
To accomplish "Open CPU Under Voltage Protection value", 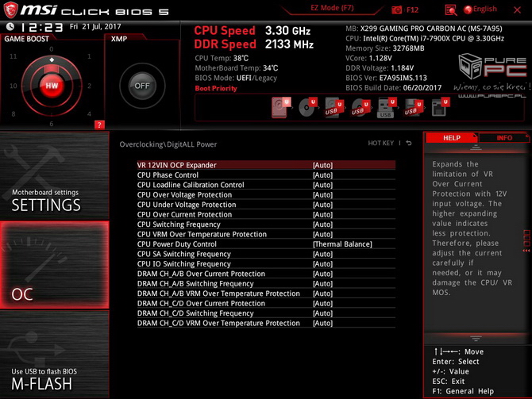I will coord(322,205).
